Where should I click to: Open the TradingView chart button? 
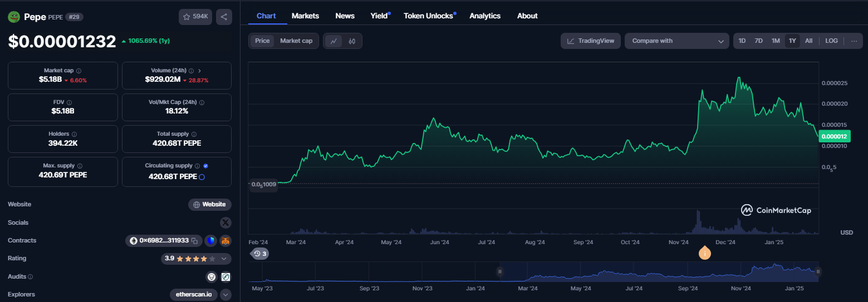pyautogui.click(x=591, y=41)
